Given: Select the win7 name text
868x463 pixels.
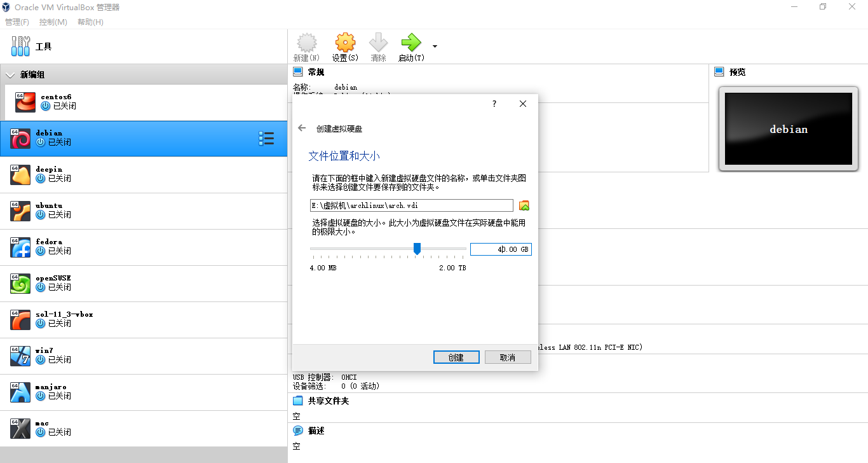Looking at the screenshot, I should [44, 350].
